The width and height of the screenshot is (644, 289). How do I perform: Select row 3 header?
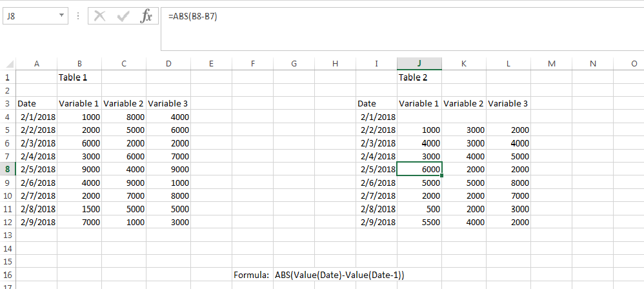click(8, 103)
